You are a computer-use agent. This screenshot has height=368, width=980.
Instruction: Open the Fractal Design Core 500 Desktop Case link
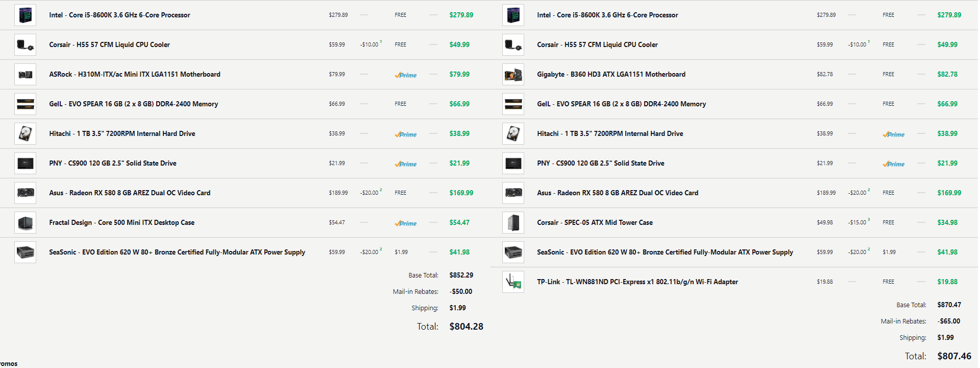tap(121, 223)
